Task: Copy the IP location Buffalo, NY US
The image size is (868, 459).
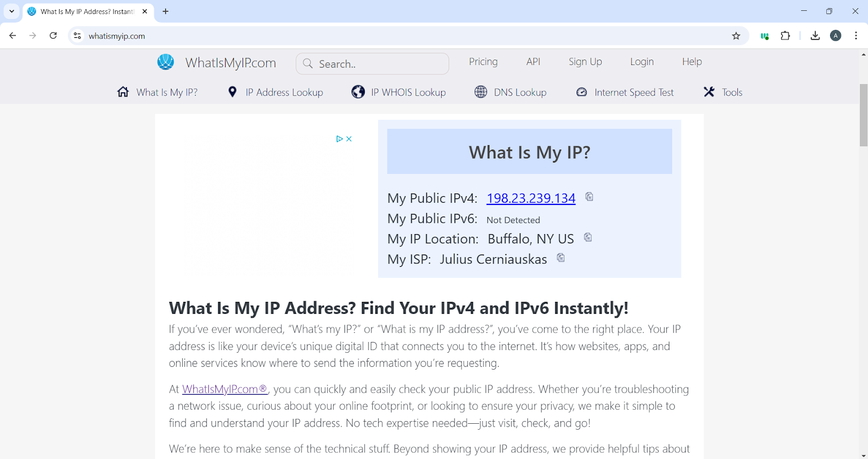Action: point(588,237)
